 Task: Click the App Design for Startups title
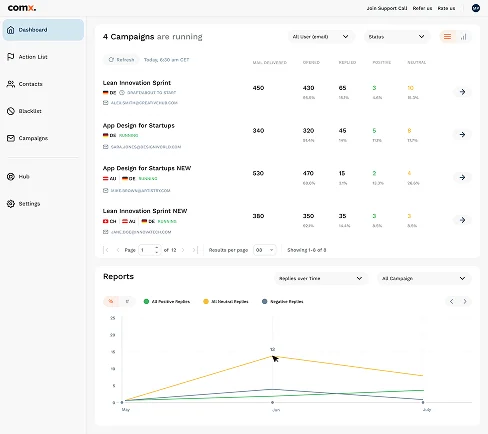tap(139, 126)
